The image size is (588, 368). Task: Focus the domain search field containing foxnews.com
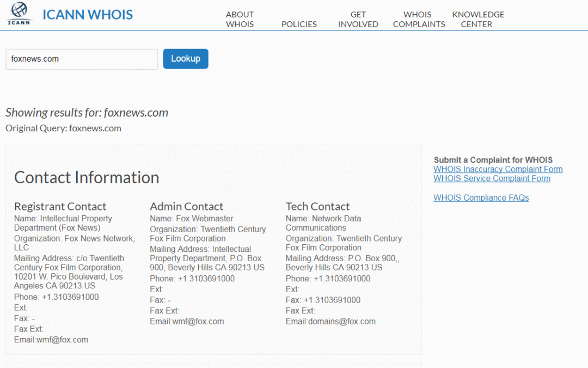[82, 59]
